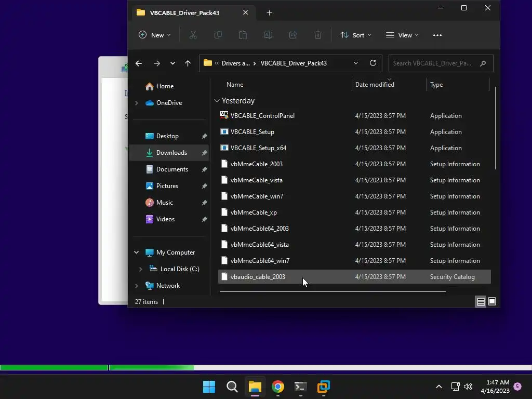Close the VBCABLE_Driver_Pack43 tab
The image size is (532, 399).
coord(245,12)
